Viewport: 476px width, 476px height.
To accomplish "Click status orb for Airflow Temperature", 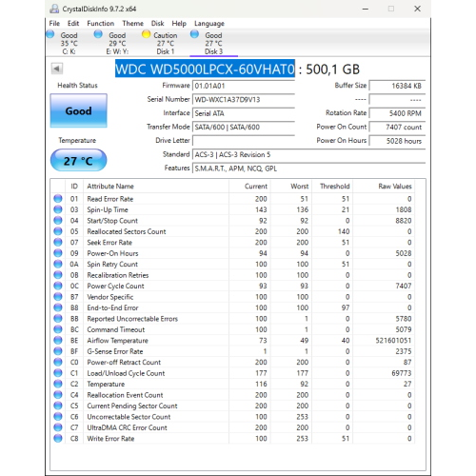I will (x=58, y=340).
